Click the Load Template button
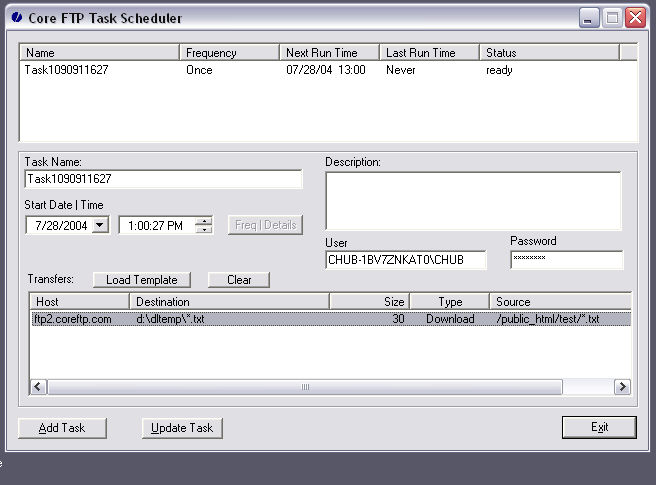The width and height of the screenshot is (656, 485). click(x=142, y=280)
